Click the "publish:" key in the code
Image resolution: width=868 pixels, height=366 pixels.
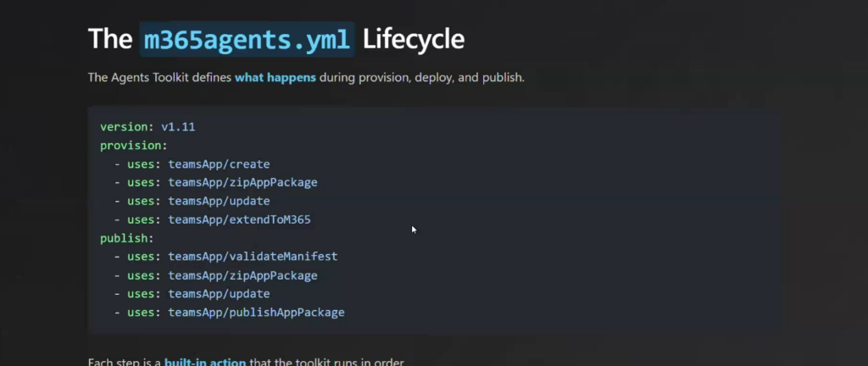coord(127,238)
